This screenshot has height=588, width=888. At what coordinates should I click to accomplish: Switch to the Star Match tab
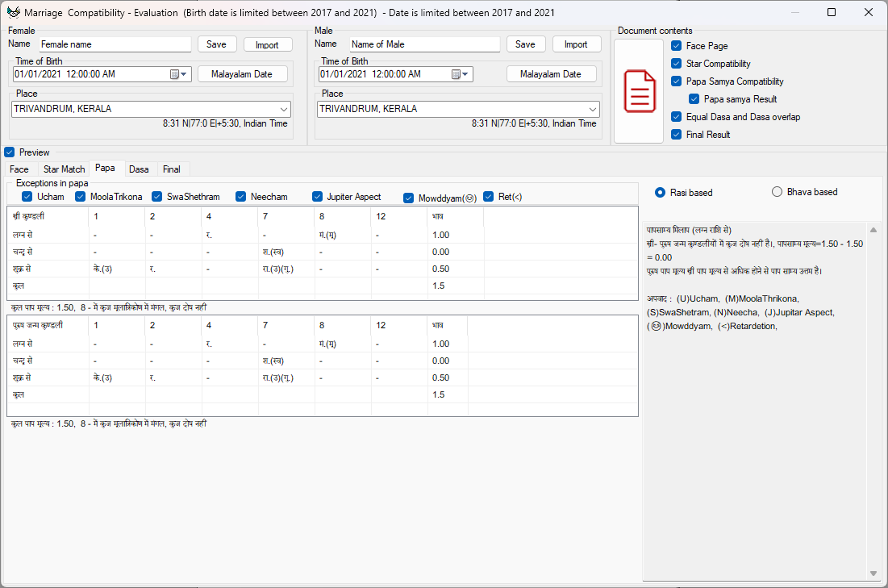64,169
